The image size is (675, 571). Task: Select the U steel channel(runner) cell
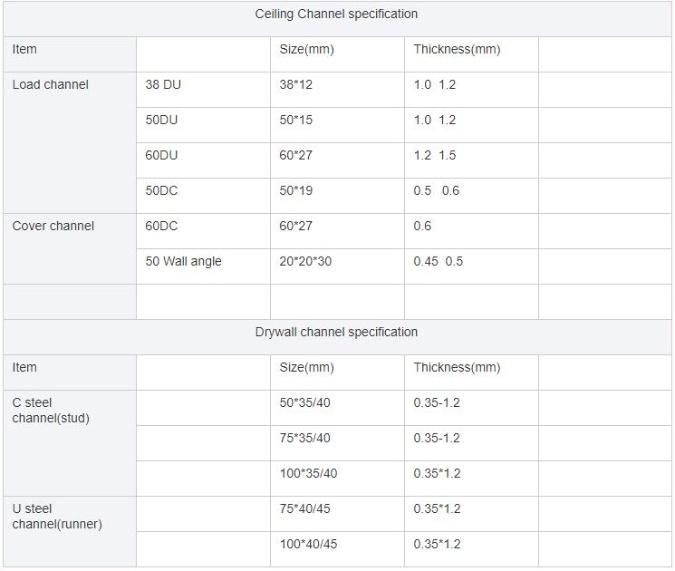(x=56, y=516)
